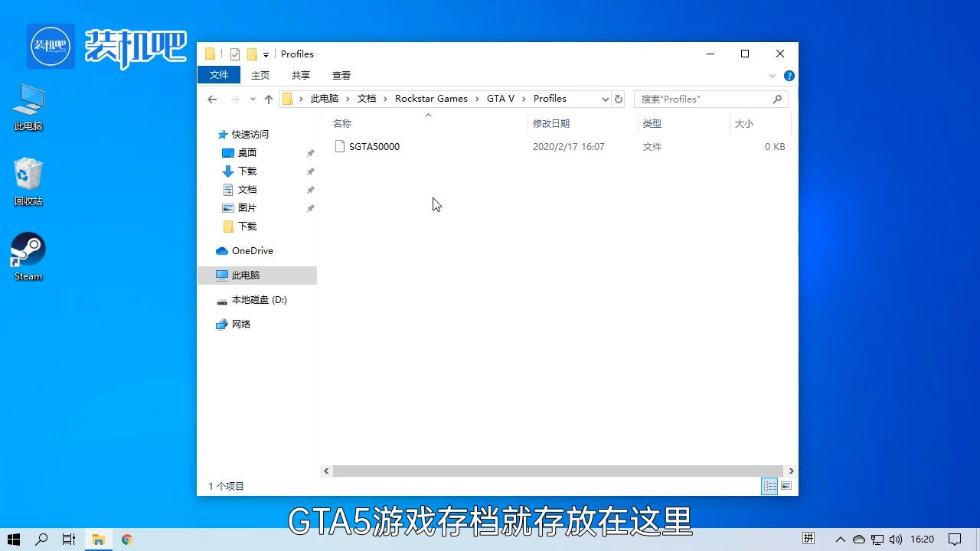Viewport: 980px width, 551px height.
Task: Click the Properties check icon in Quick Access Toolbar
Action: (235, 54)
